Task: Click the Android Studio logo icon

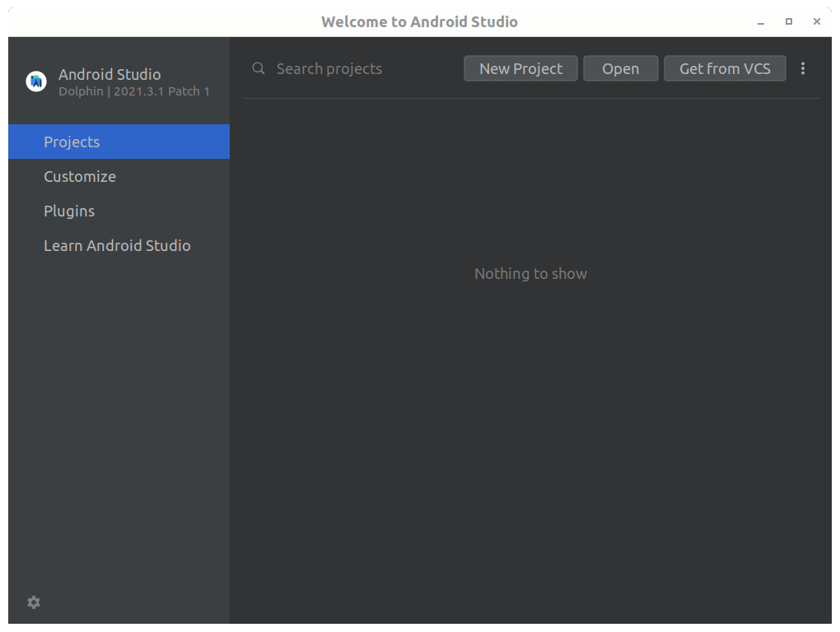Action: coord(35,81)
